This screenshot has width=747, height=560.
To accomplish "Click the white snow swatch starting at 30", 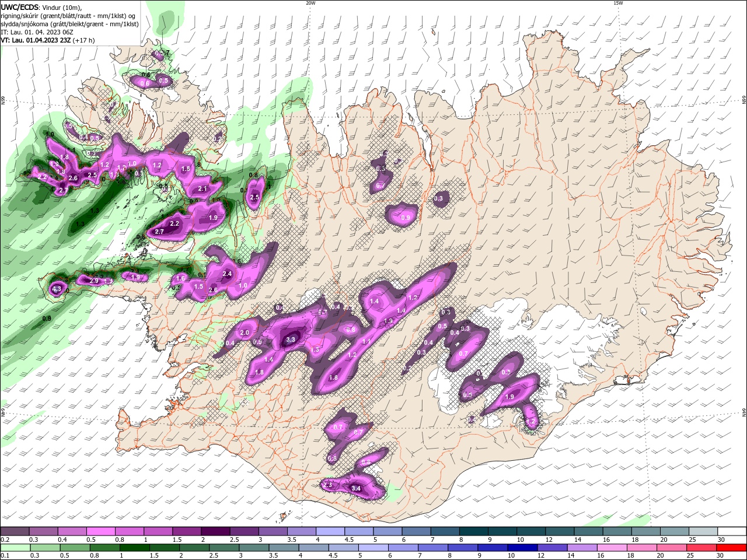I will [732, 531].
